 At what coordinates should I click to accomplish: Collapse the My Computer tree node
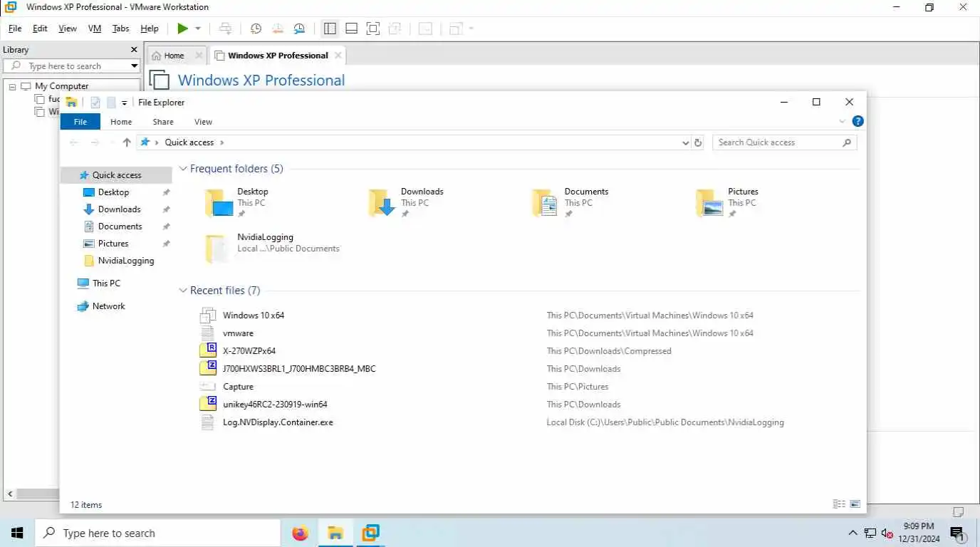pos(13,86)
